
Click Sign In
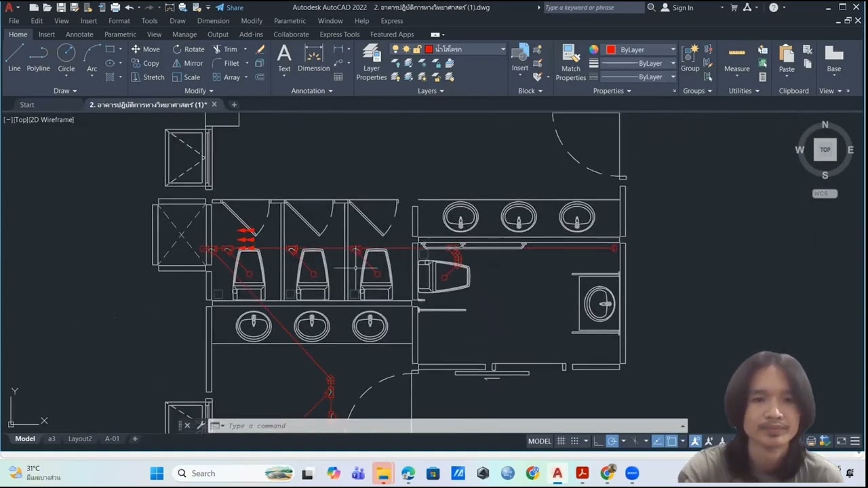pos(676,7)
